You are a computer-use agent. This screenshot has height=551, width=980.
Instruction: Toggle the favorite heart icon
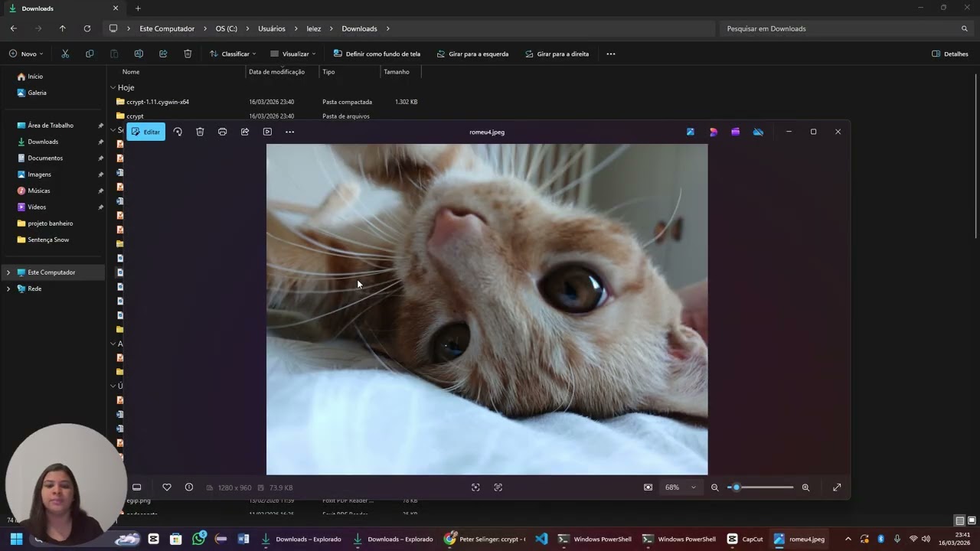(x=167, y=487)
